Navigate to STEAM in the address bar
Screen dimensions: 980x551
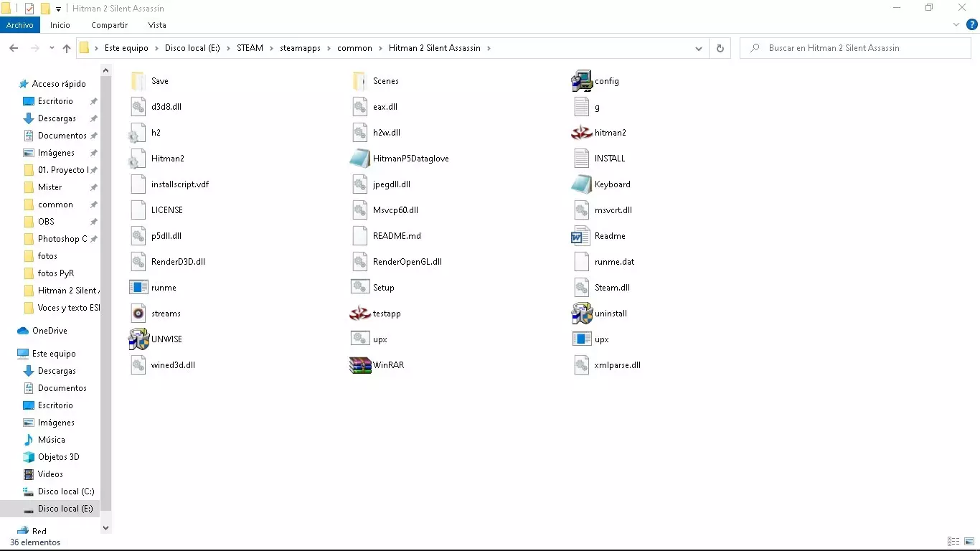tap(250, 48)
